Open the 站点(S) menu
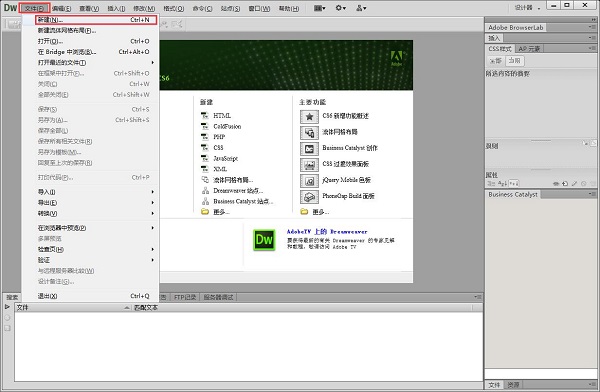Image resolution: width=600 pixels, height=392 pixels. click(230, 8)
